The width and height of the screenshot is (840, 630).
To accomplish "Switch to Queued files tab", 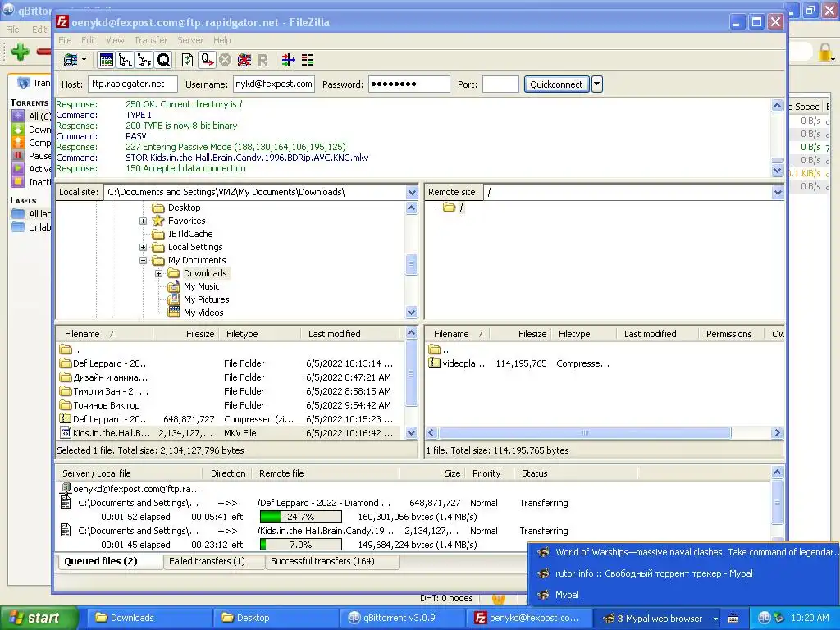I will click(109, 561).
